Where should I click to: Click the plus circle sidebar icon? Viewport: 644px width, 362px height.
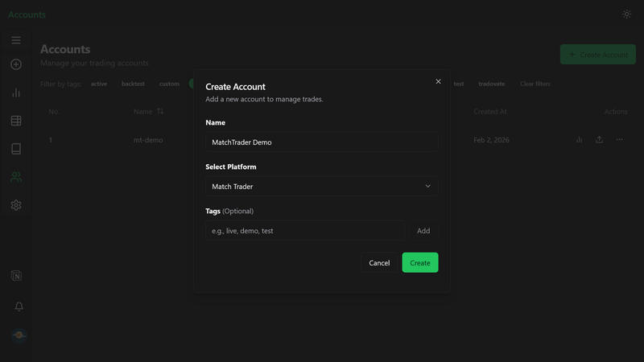16,64
